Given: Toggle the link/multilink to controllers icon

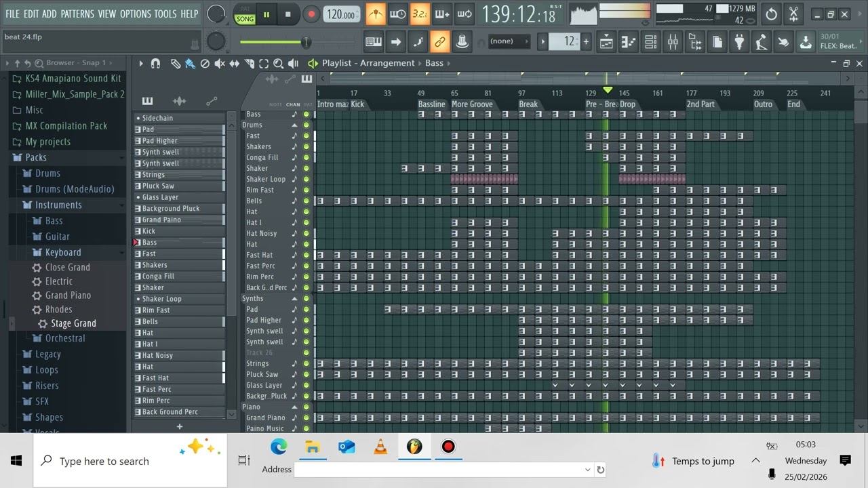Looking at the screenshot, I should point(439,42).
